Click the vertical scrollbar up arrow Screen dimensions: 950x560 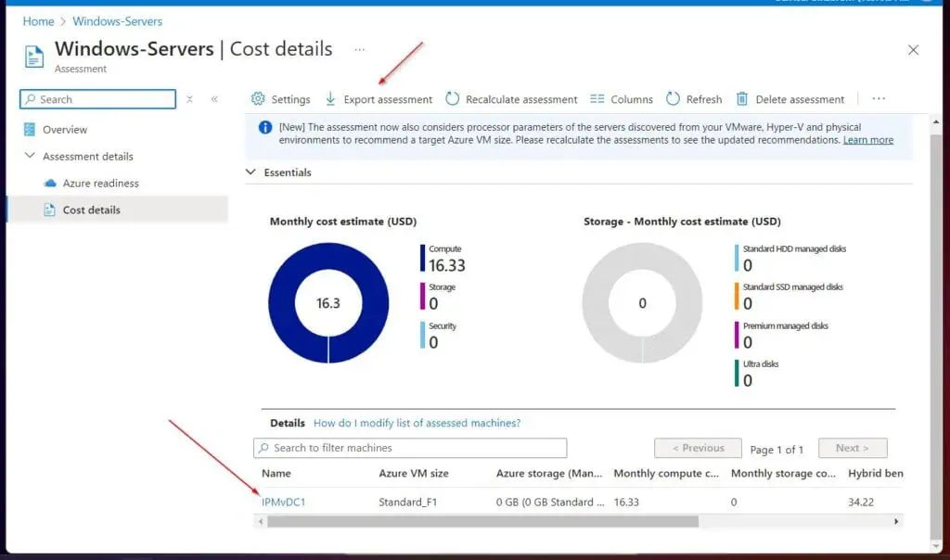(x=936, y=122)
